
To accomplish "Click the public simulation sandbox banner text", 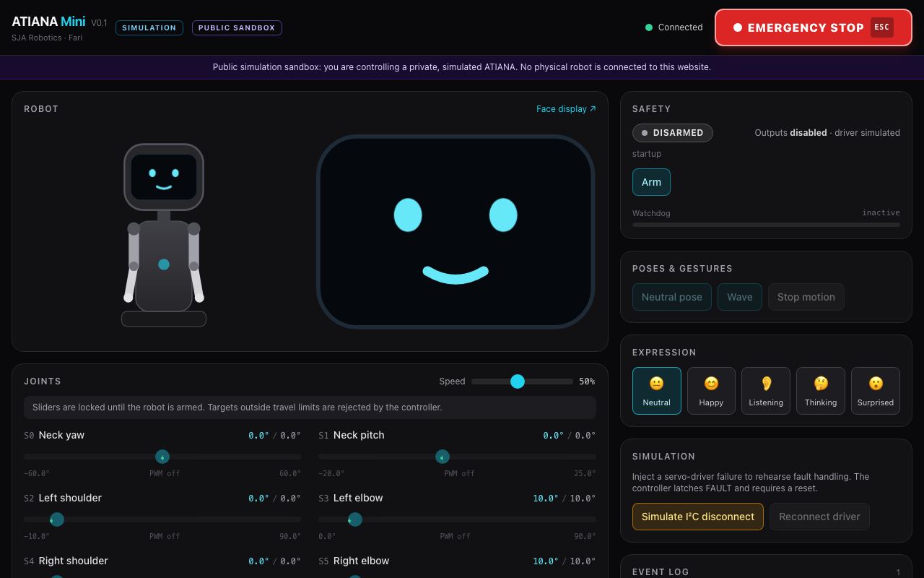I will [x=462, y=67].
